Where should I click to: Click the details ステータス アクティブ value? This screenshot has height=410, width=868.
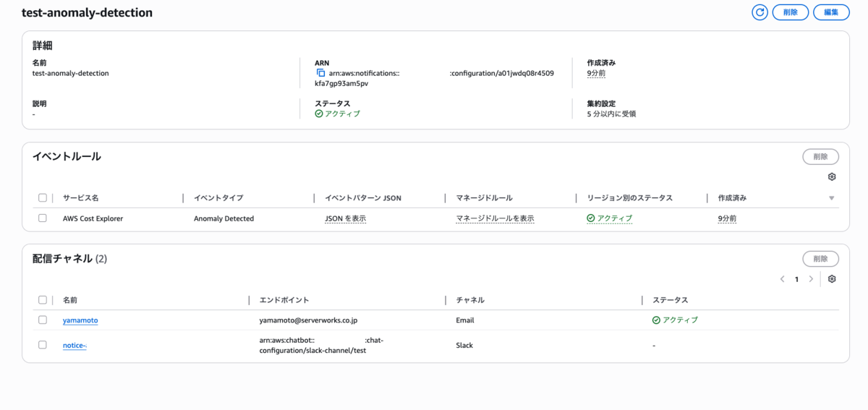click(337, 114)
